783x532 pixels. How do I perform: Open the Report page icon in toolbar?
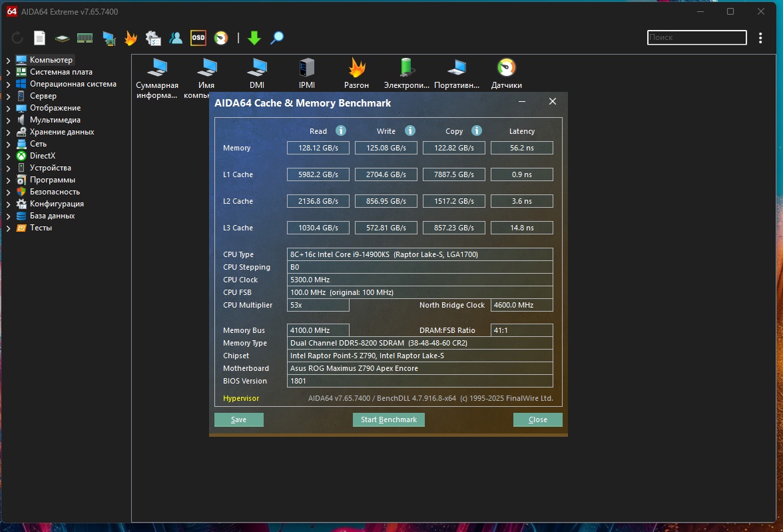click(39, 38)
